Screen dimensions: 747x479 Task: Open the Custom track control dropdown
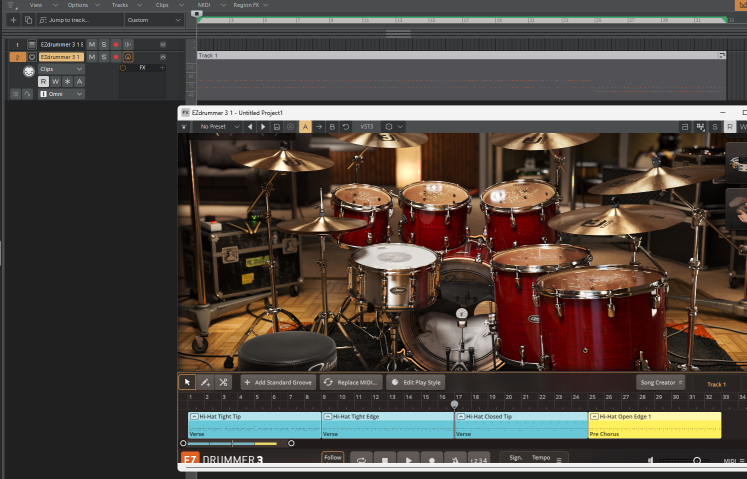pyautogui.click(x=154, y=20)
